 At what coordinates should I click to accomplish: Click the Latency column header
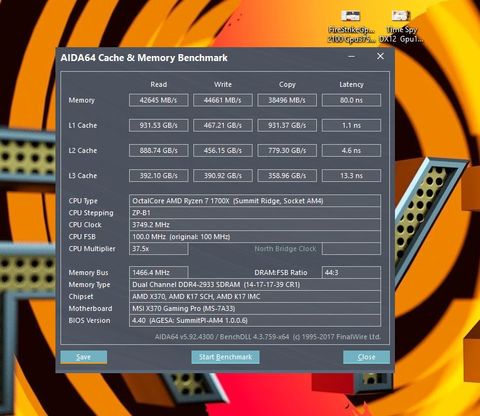point(351,85)
